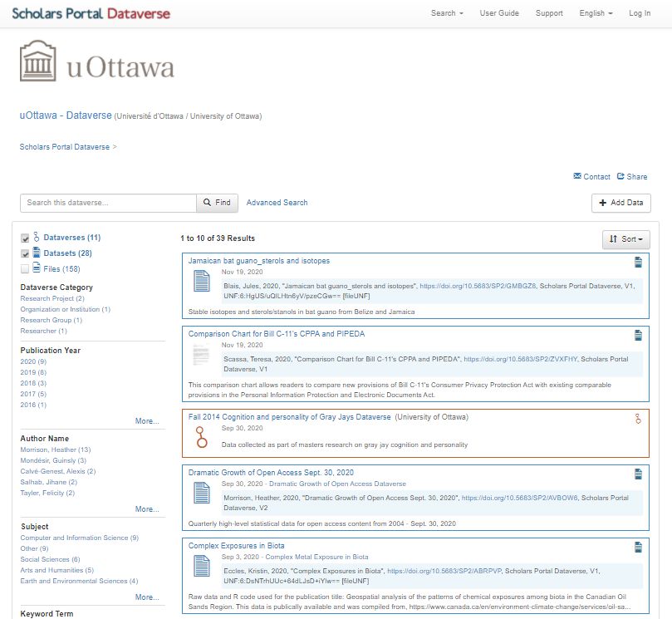The width and height of the screenshot is (672, 619).
Task: Click the uOttawa building logo
Action: 38,61
